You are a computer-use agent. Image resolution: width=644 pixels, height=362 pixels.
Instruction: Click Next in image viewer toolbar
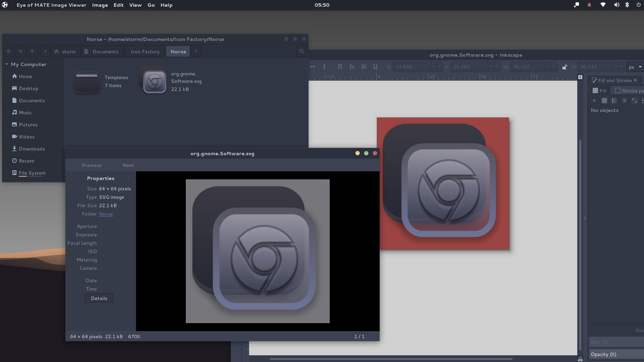(128, 165)
